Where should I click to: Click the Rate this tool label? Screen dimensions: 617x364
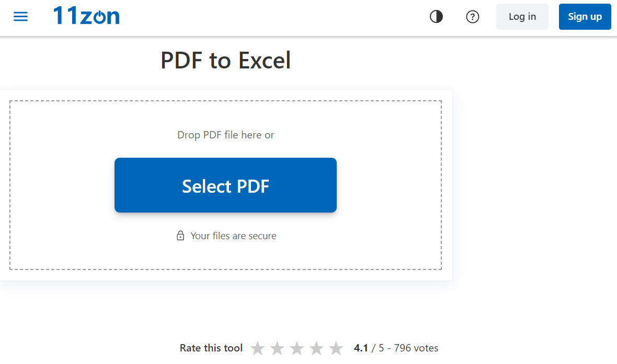pos(211,348)
